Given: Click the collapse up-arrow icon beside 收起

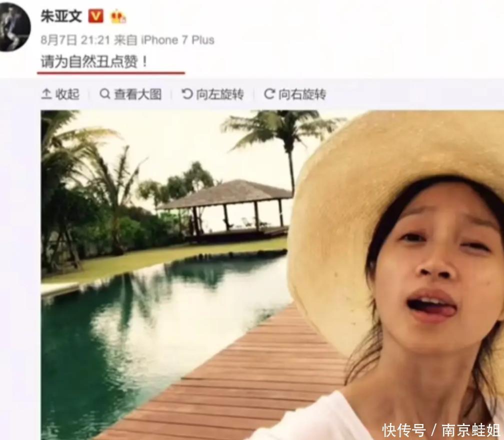Looking at the screenshot, I should point(46,94).
